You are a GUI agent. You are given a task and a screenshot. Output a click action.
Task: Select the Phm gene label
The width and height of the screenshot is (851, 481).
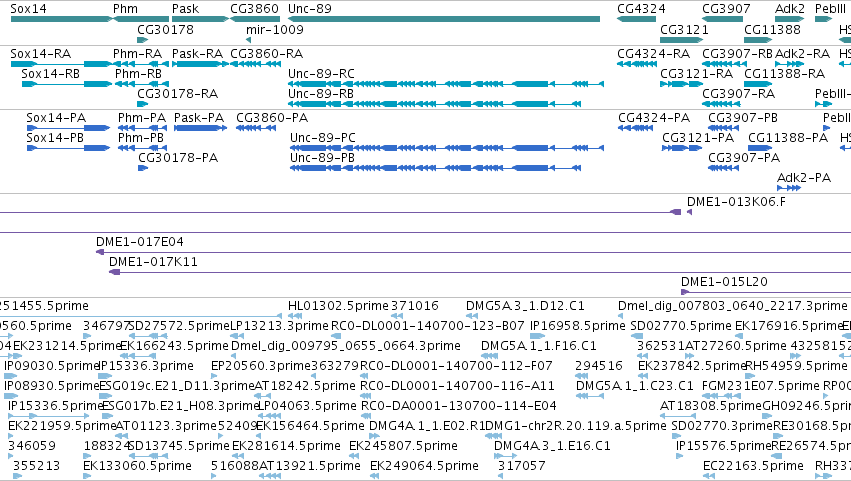125,9
